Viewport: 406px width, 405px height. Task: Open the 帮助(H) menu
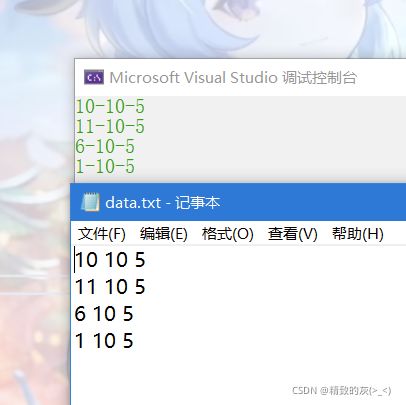tap(358, 234)
